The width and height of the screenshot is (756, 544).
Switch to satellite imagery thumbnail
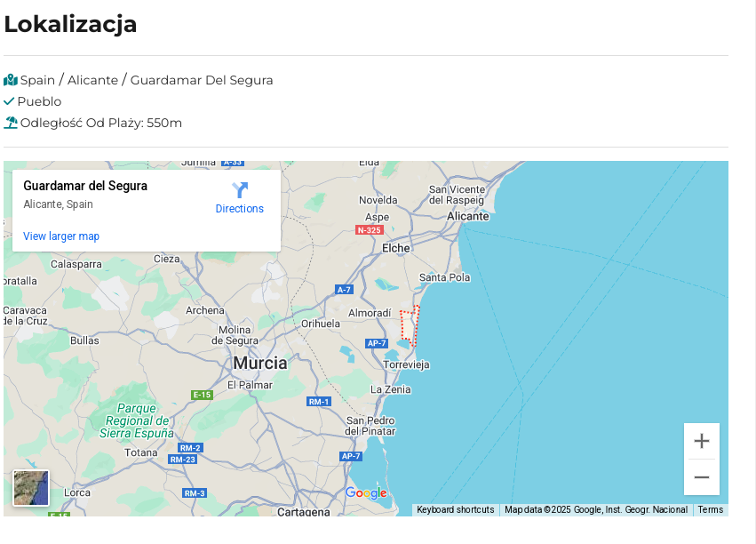click(31, 488)
